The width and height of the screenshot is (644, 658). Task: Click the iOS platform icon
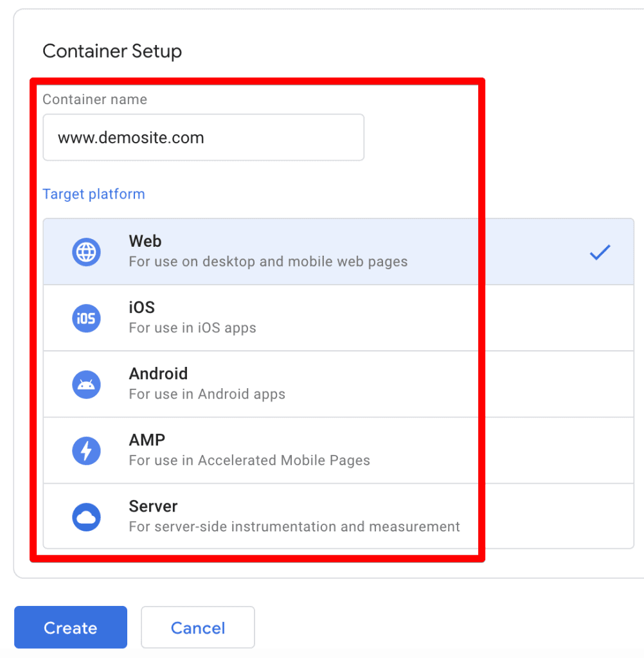86,318
